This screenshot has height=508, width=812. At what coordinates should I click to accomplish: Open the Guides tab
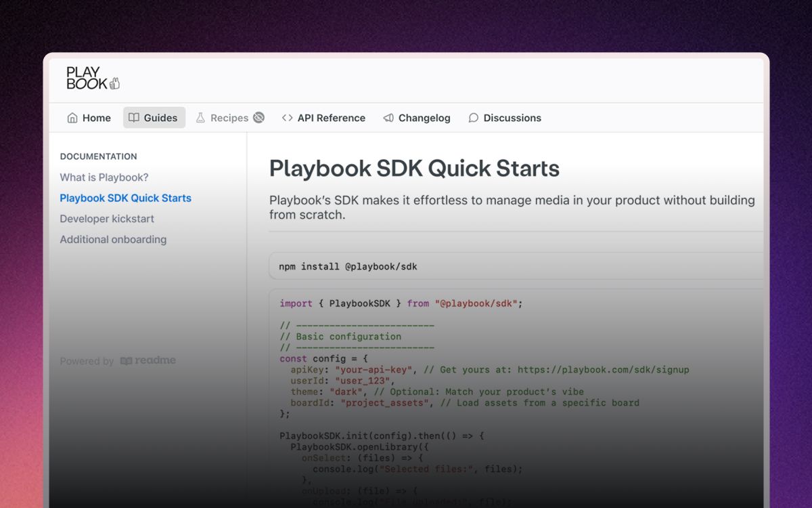coord(154,118)
